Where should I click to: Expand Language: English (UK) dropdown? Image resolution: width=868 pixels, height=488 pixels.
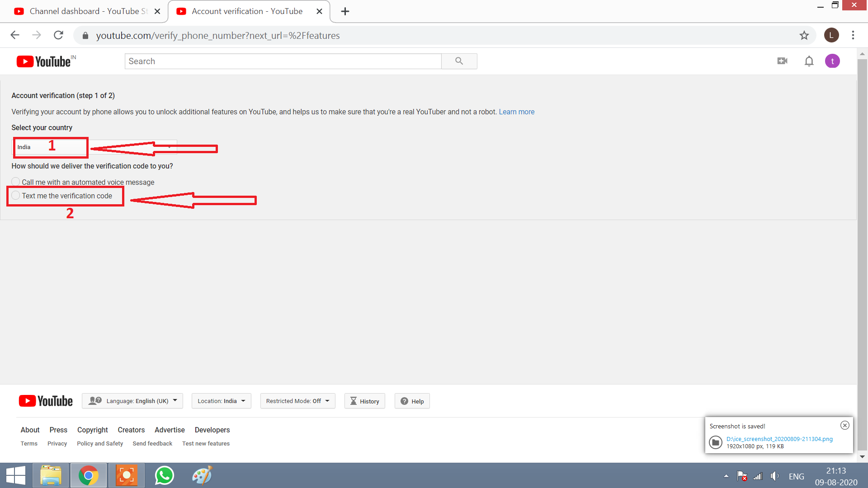pyautogui.click(x=132, y=401)
